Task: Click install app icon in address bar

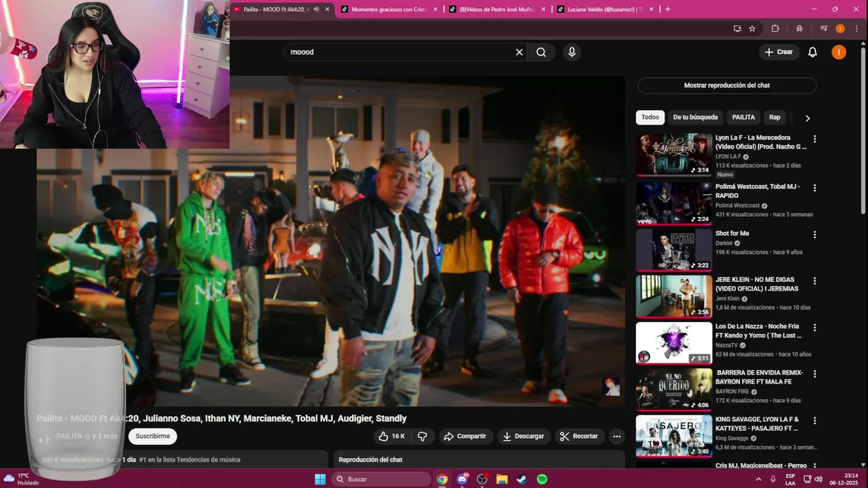Action: tap(737, 28)
